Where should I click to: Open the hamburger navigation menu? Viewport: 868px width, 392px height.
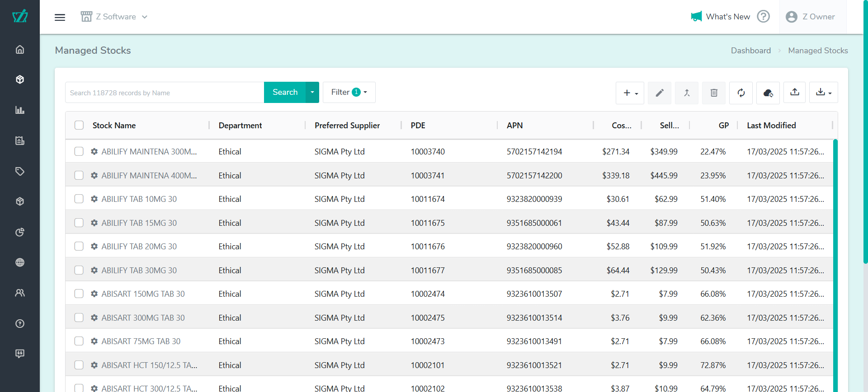60,17
